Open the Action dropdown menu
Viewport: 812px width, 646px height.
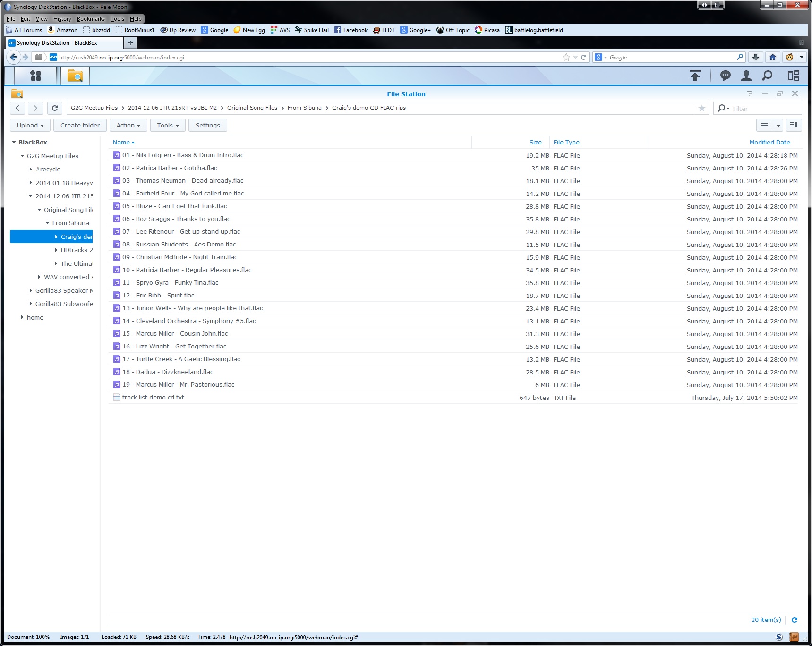128,125
